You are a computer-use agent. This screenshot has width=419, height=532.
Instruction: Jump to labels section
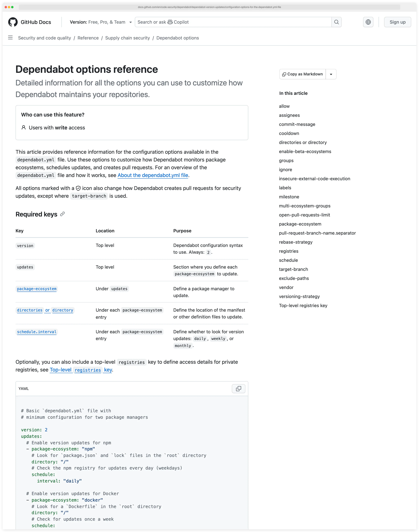pyautogui.click(x=285, y=188)
